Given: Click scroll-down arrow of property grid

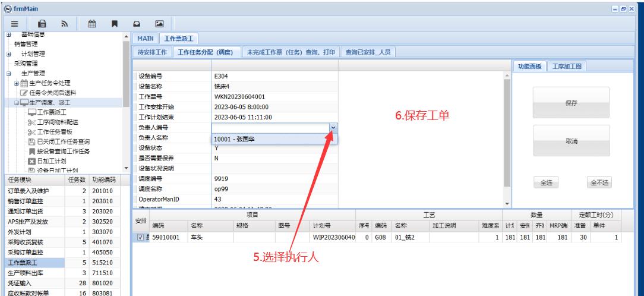Looking at the screenshot, I should coord(507,204).
